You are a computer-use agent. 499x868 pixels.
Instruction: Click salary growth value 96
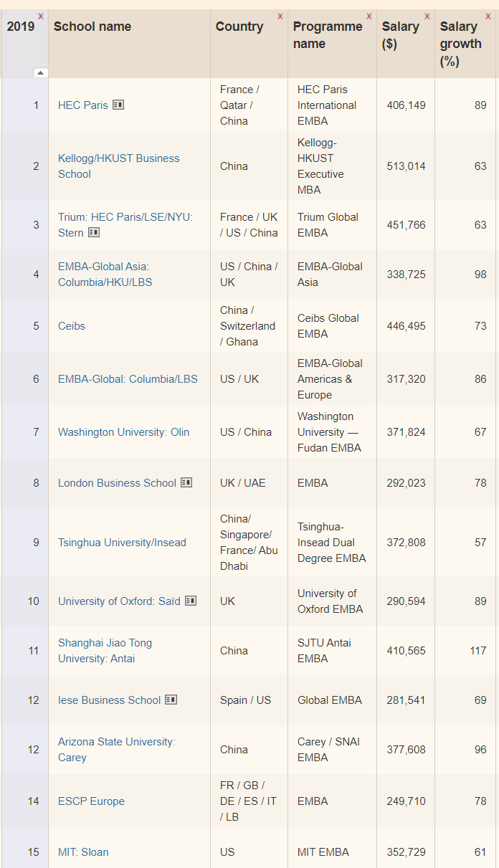point(480,749)
